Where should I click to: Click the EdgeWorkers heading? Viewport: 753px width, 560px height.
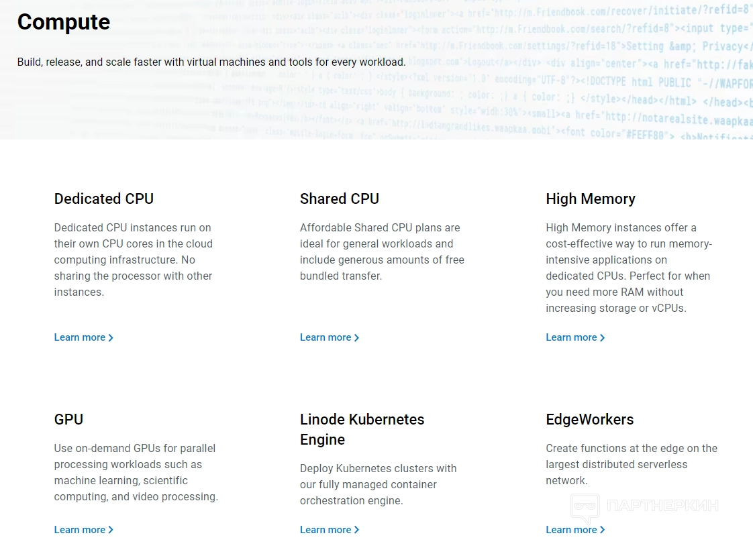click(590, 420)
